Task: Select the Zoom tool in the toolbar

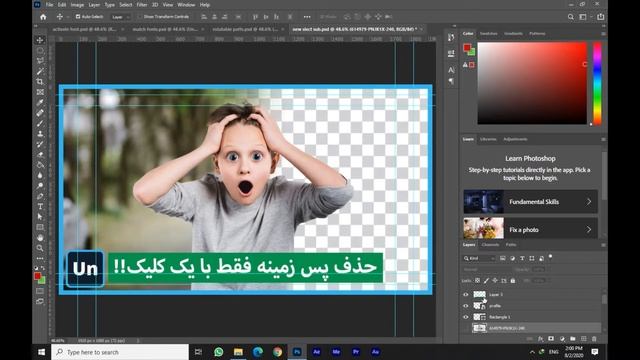Action: [x=40, y=248]
